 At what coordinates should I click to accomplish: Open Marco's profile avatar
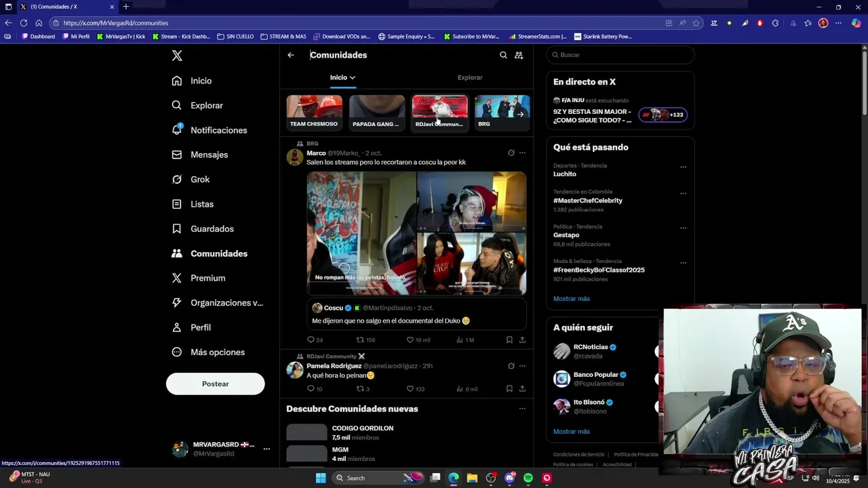click(294, 157)
